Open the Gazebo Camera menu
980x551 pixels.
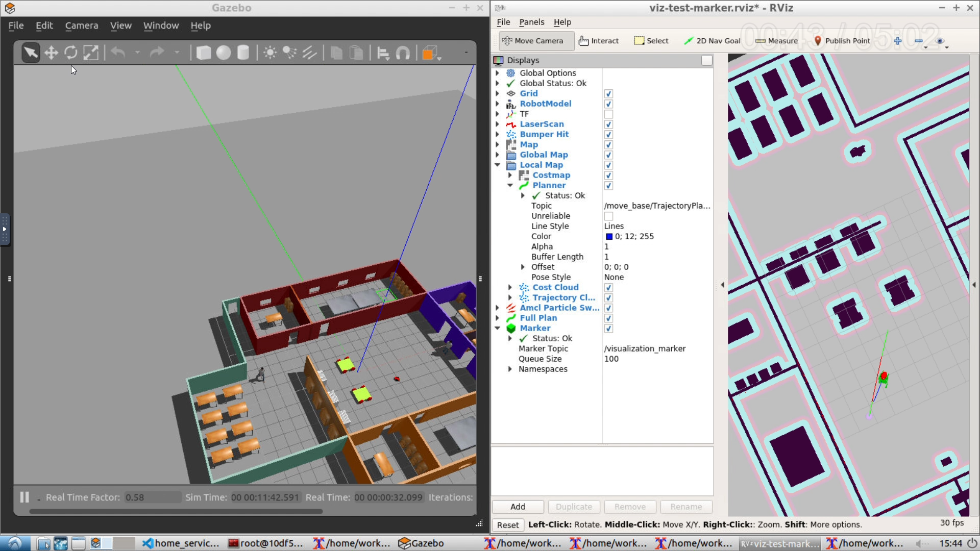click(81, 26)
